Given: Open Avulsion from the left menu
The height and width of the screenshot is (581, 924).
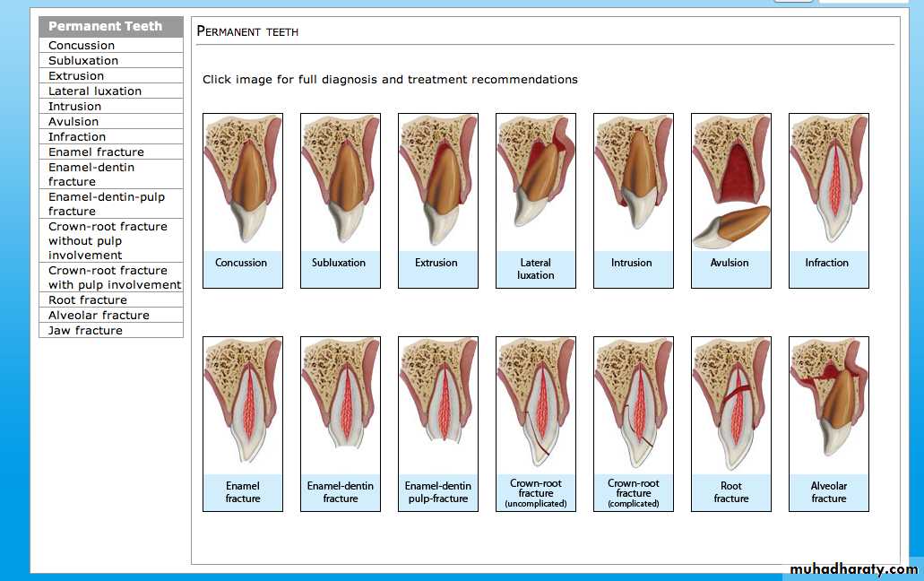Looking at the screenshot, I should 73,122.
